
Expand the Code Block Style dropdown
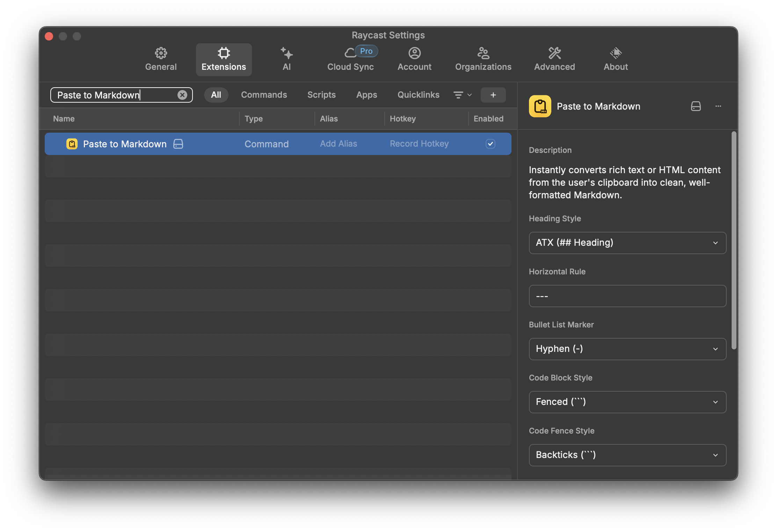[x=627, y=402]
